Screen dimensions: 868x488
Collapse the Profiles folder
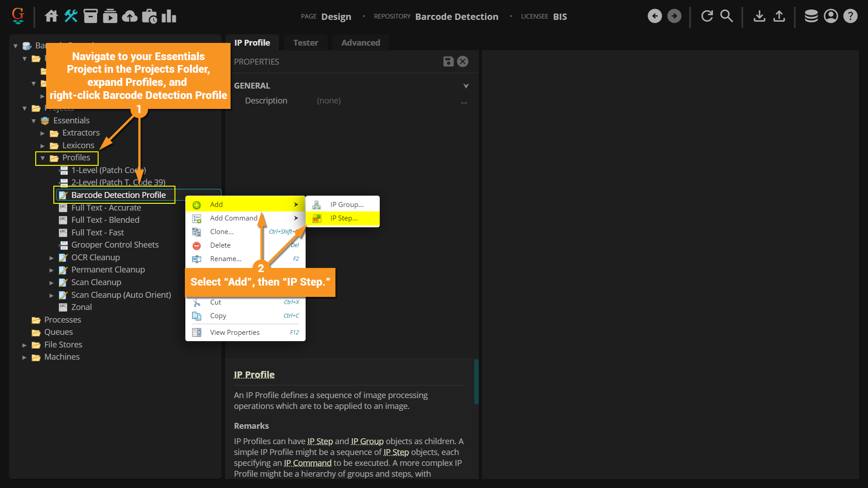(x=42, y=158)
